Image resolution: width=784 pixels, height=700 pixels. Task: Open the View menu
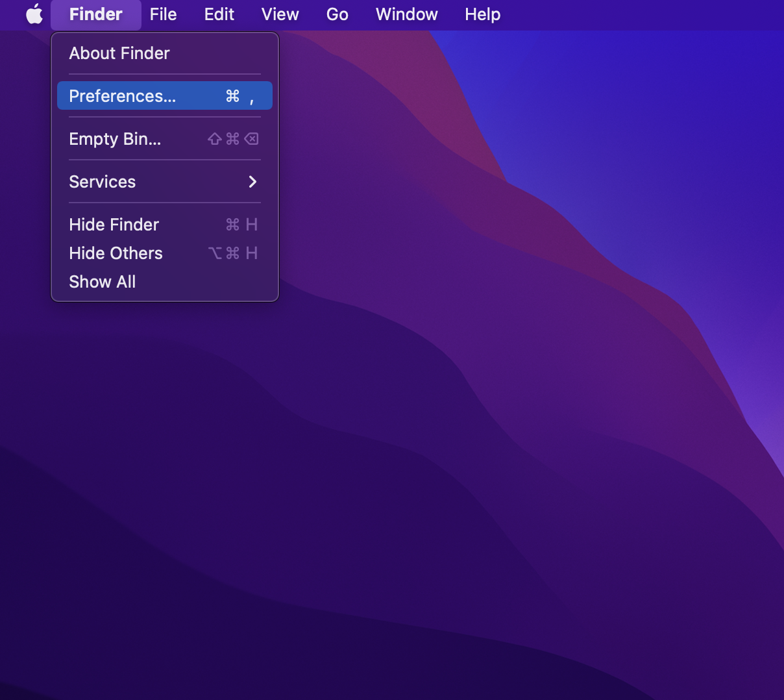[x=280, y=14]
